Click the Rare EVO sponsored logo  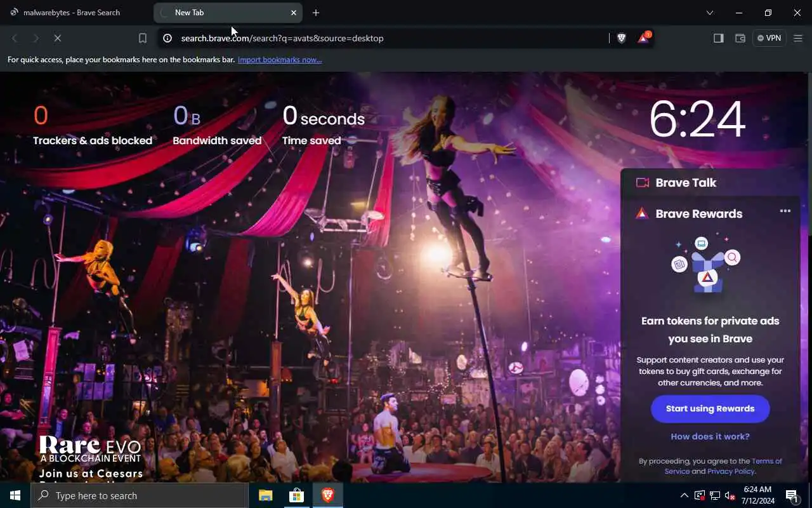click(x=90, y=449)
